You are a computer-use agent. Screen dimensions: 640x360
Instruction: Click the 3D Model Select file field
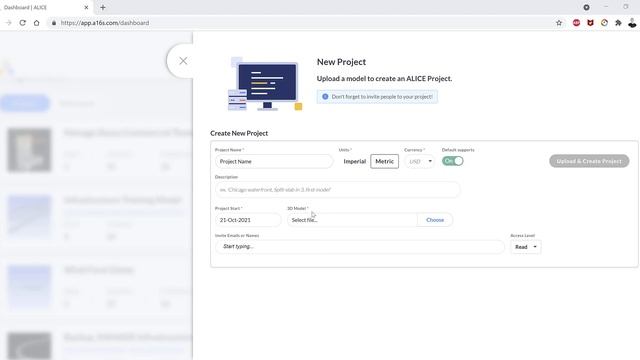[x=352, y=220]
